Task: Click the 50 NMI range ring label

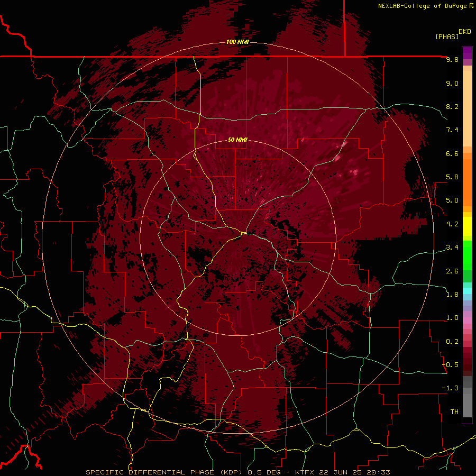Action: coord(237,140)
